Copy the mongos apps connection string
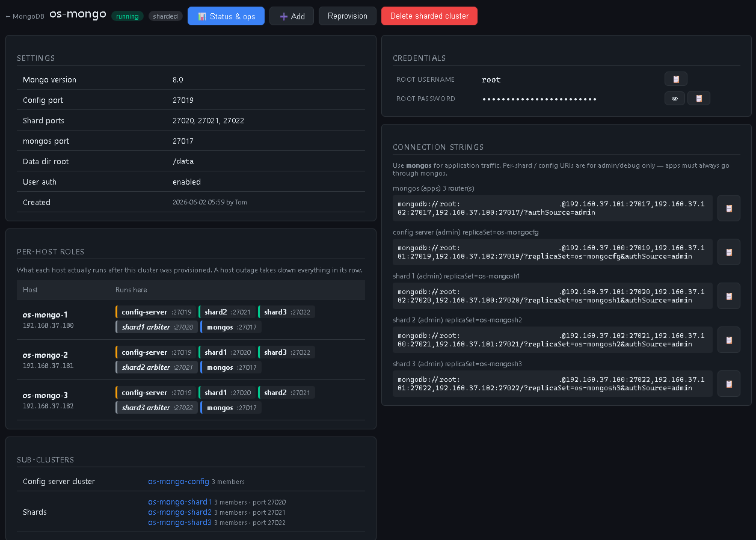 click(x=729, y=208)
